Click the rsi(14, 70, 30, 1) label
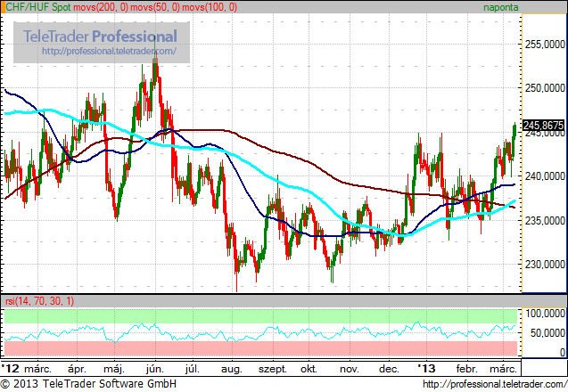 (40, 301)
